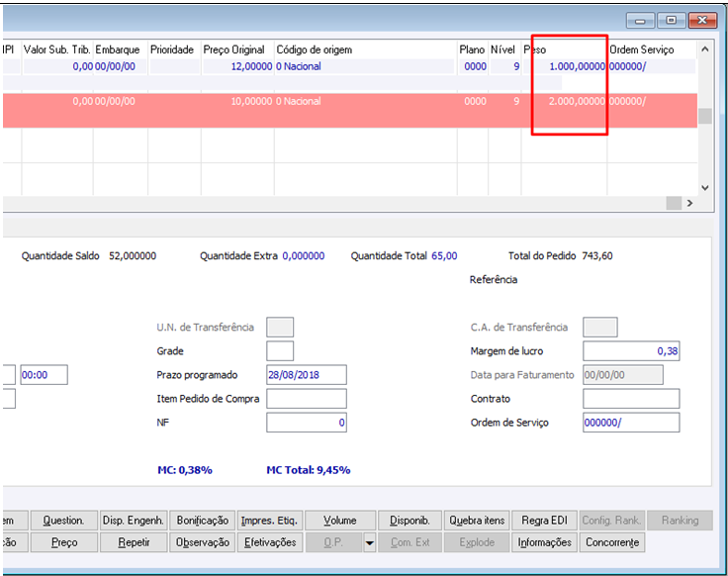This screenshot has height=576, width=728.
Task: Edit Margem de lucro field
Action: click(x=631, y=350)
